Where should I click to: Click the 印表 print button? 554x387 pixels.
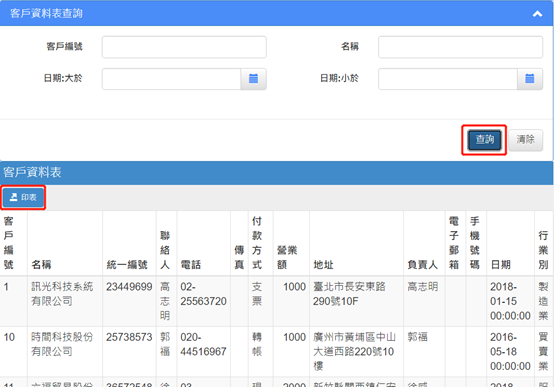[x=23, y=198]
